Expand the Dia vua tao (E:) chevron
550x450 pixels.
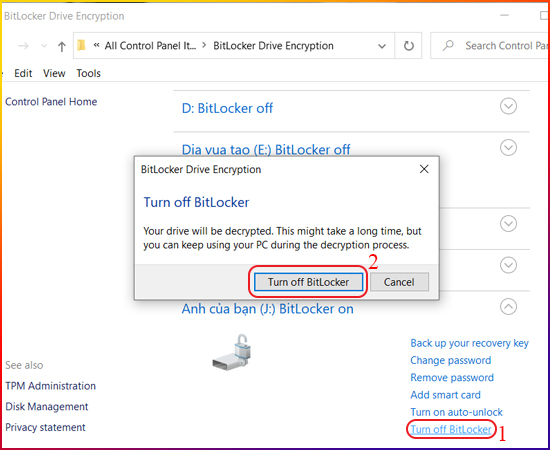click(x=508, y=148)
